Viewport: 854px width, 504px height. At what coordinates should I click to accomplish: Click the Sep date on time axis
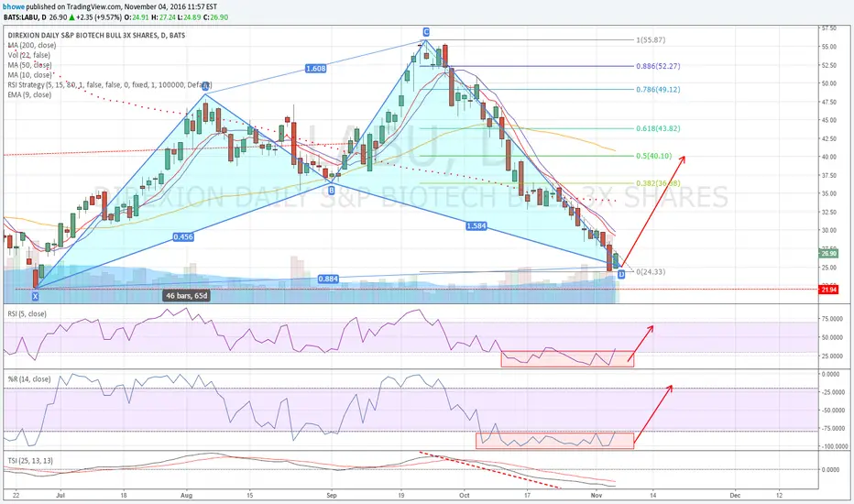(x=332, y=495)
